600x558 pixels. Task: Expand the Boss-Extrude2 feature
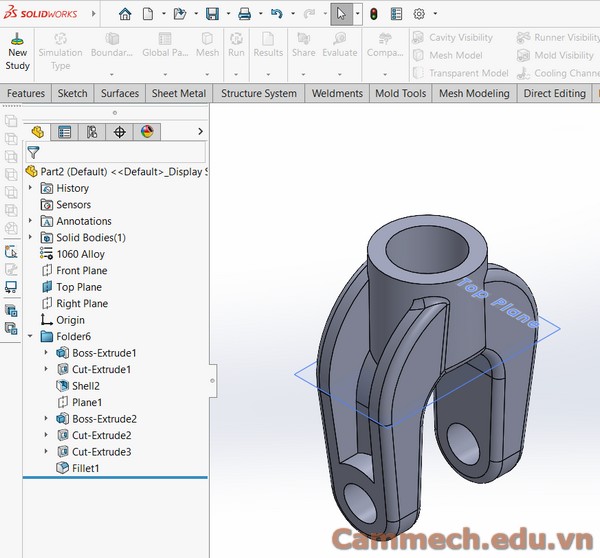46,418
